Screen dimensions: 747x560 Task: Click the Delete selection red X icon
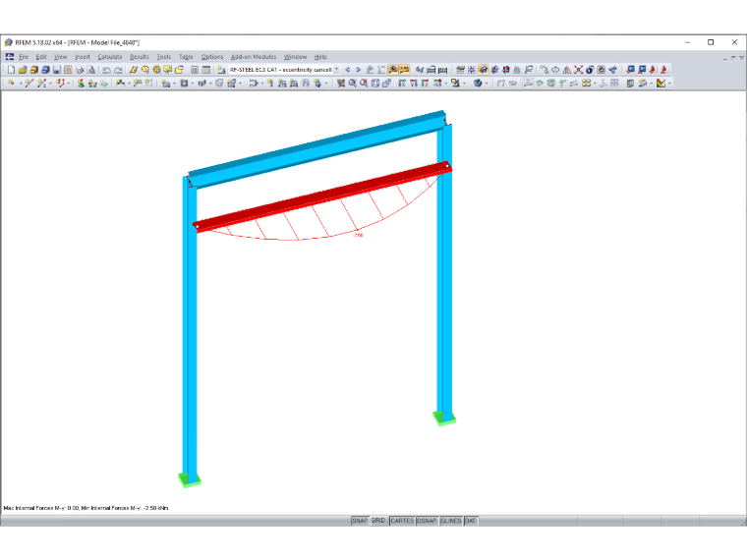[578, 70]
